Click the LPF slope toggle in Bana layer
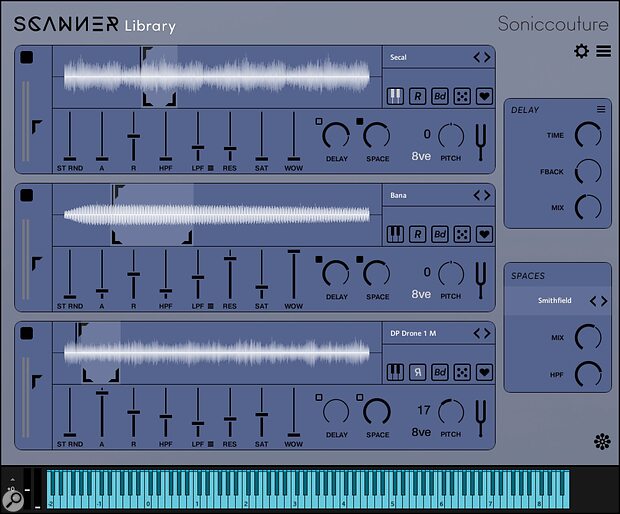The image size is (620, 514). pyautogui.click(x=210, y=306)
